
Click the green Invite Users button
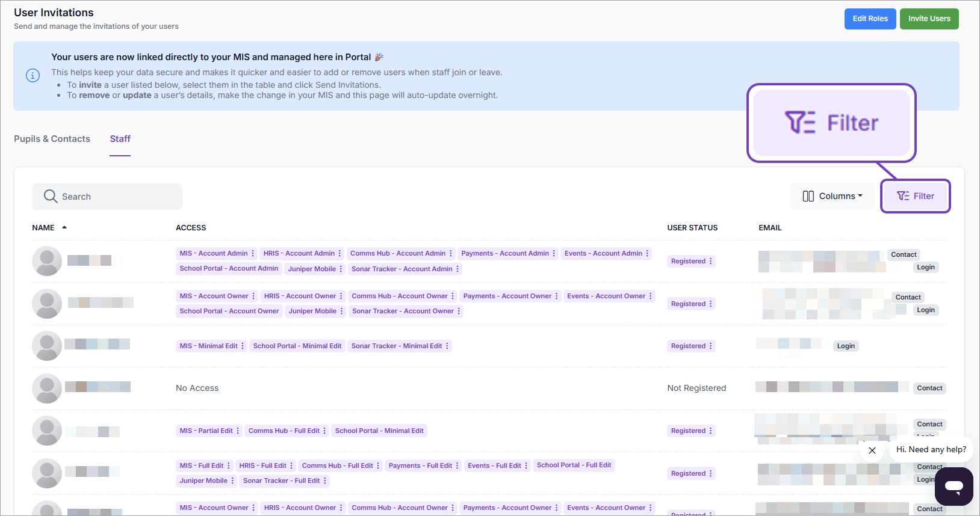pyautogui.click(x=929, y=19)
